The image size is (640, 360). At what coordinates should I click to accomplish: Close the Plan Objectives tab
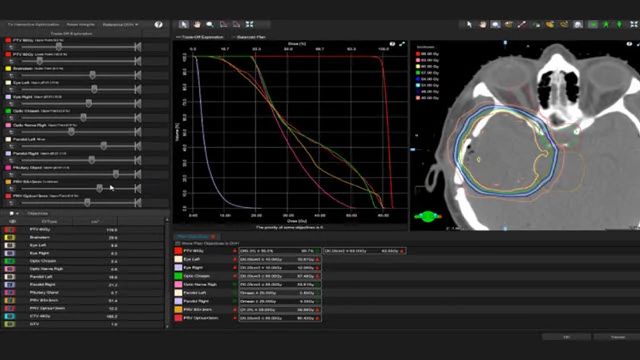[x=213, y=237]
